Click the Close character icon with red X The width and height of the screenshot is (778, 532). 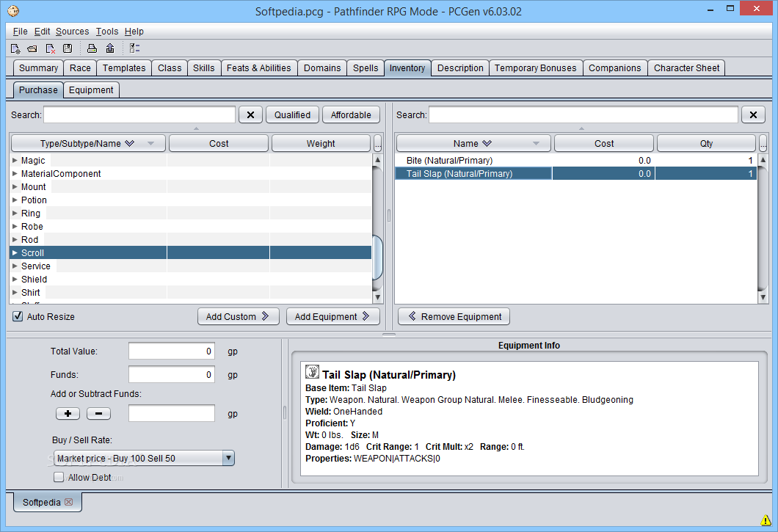point(50,48)
